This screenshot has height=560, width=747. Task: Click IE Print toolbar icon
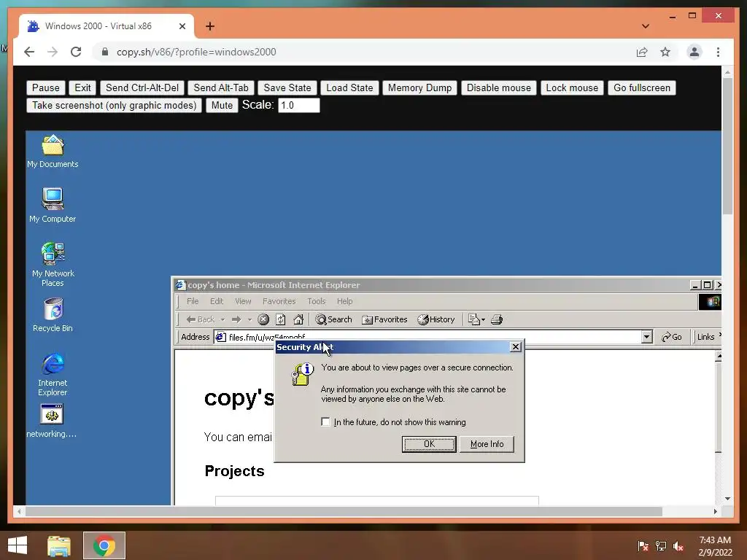(x=497, y=319)
